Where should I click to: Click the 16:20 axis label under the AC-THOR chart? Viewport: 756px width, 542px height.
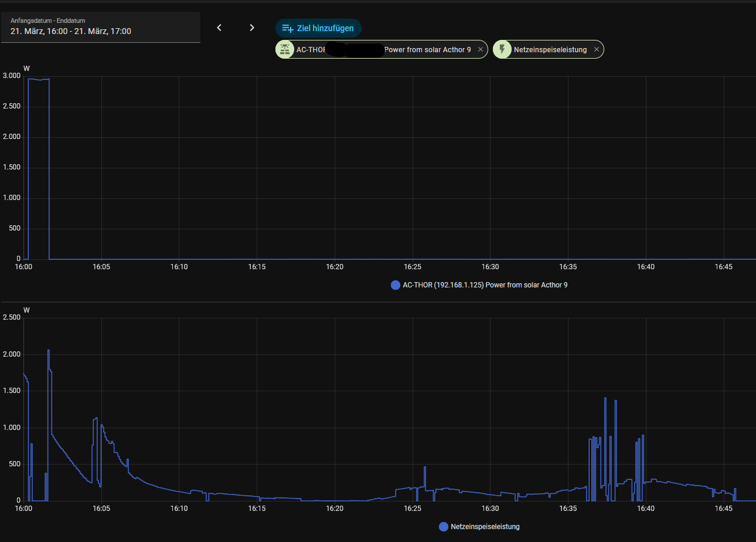[x=335, y=267]
